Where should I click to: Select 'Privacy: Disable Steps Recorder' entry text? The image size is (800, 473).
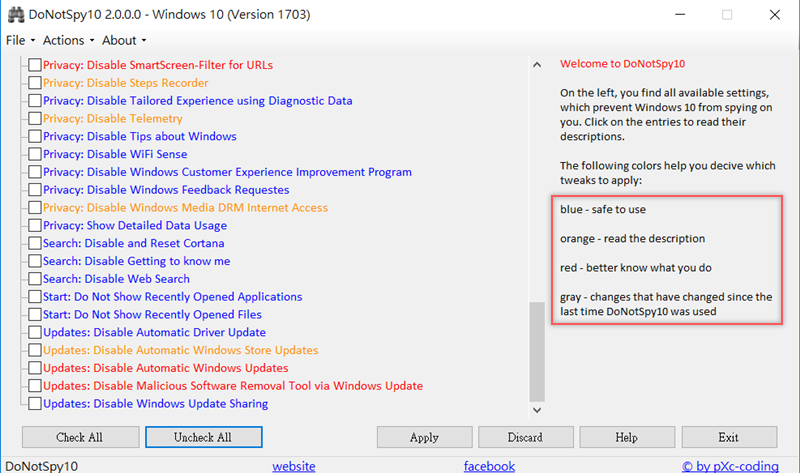(x=126, y=83)
